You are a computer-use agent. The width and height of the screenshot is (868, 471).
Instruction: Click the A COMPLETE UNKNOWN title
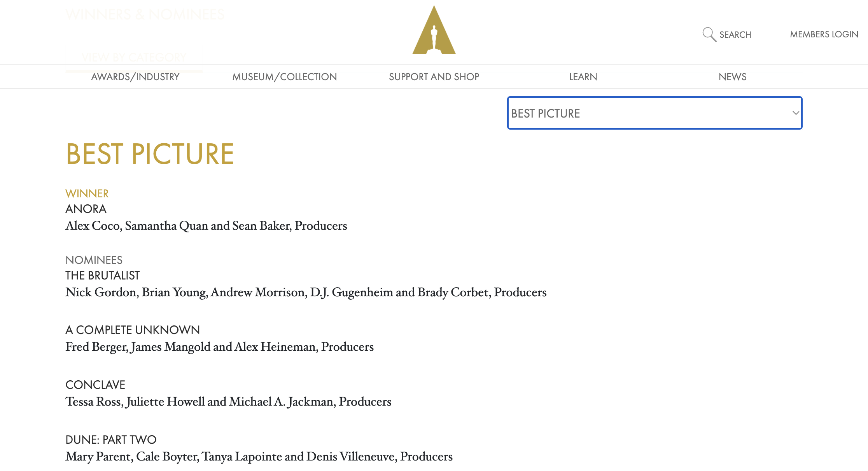(133, 330)
